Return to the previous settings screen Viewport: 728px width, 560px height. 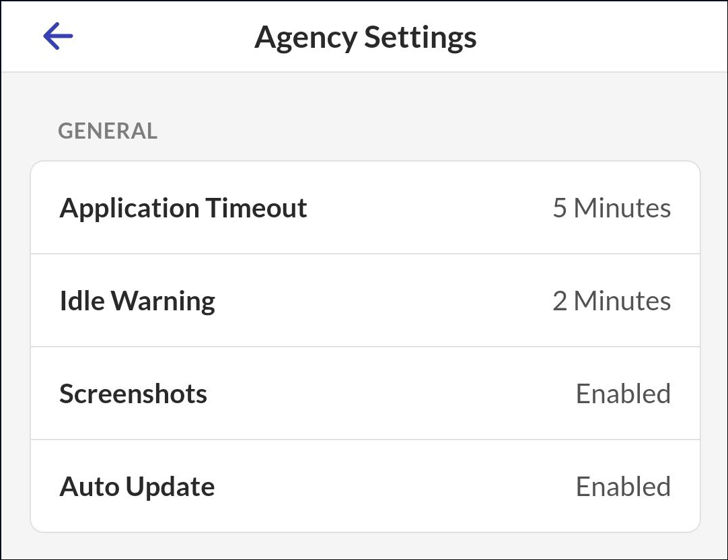[x=58, y=36]
